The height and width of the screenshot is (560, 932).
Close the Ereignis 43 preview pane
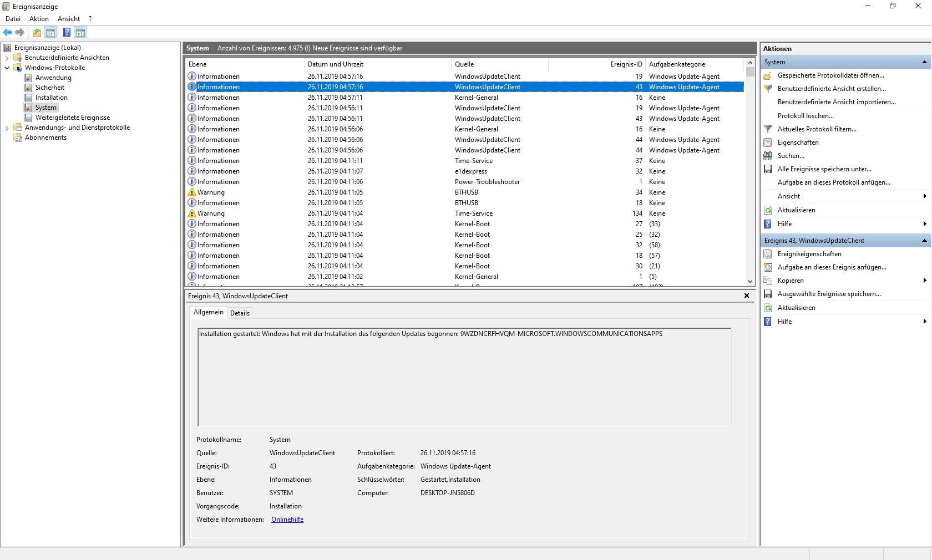[x=747, y=296]
